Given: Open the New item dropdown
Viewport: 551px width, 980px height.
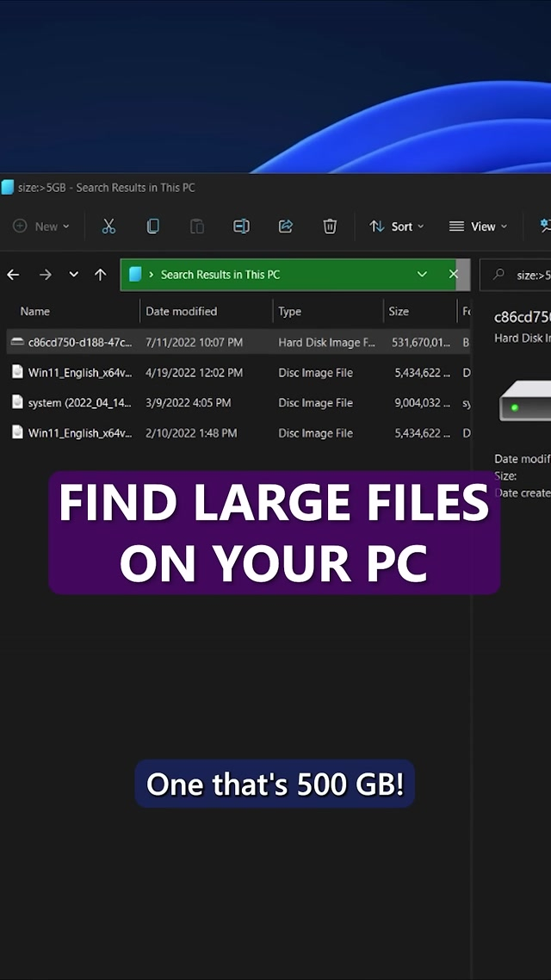Looking at the screenshot, I should [x=42, y=226].
